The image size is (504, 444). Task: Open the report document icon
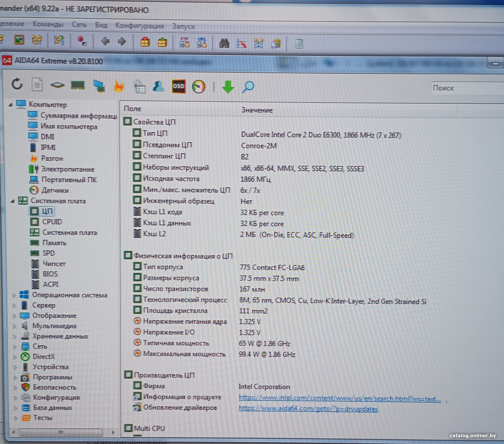click(x=37, y=85)
